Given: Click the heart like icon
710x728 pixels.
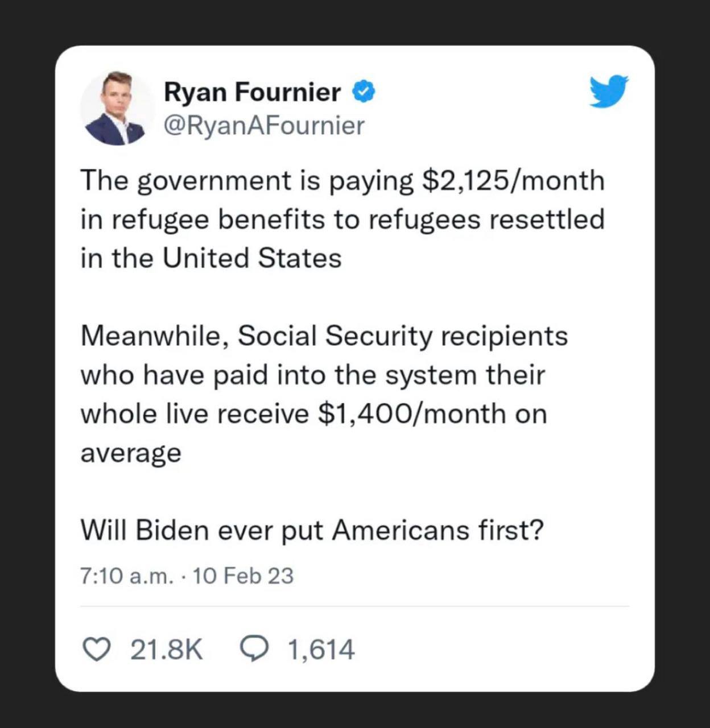Looking at the screenshot, I should [x=97, y=650].
